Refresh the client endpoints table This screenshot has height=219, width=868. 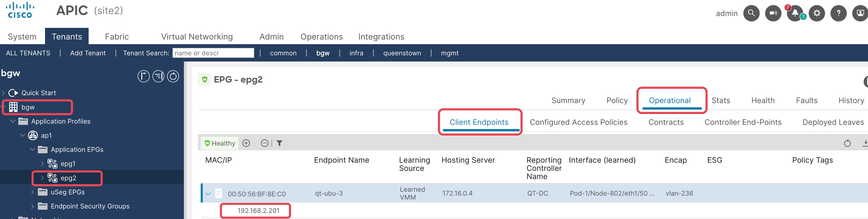click(x=848, y=144)
